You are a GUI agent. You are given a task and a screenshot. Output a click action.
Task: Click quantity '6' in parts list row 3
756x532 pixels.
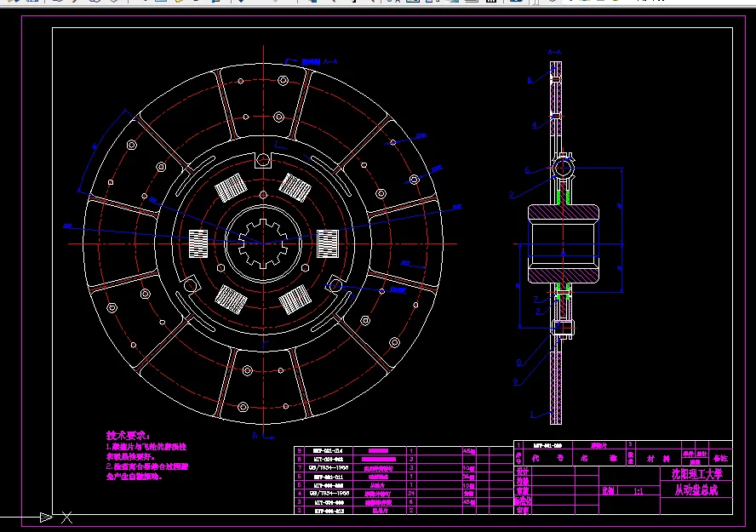coord(411,501)
